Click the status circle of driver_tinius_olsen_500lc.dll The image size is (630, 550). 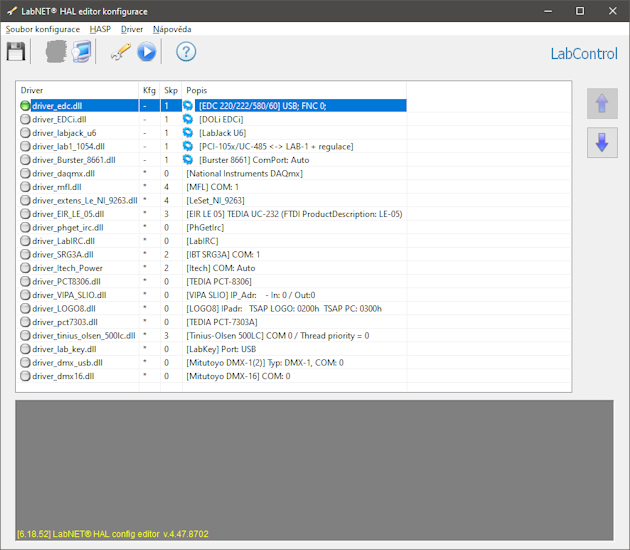tap(25, 335)
